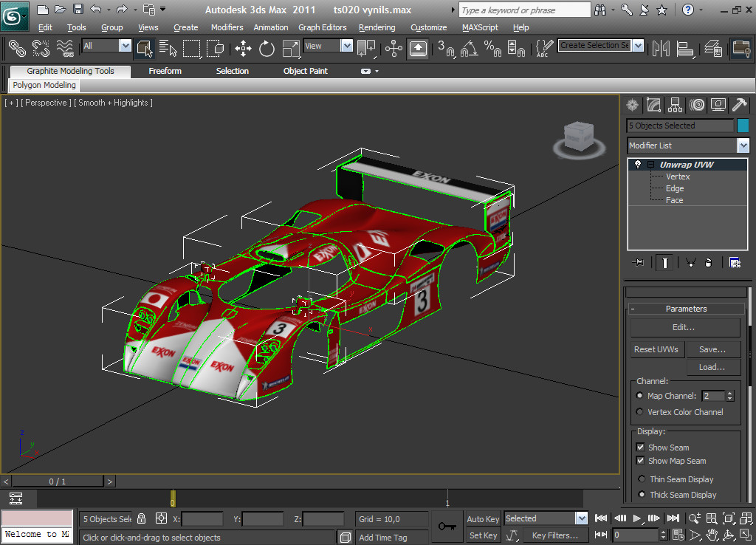Open Edit Named Selection Sets
This screenshot has height=545, width=756.
click(544, 48)
